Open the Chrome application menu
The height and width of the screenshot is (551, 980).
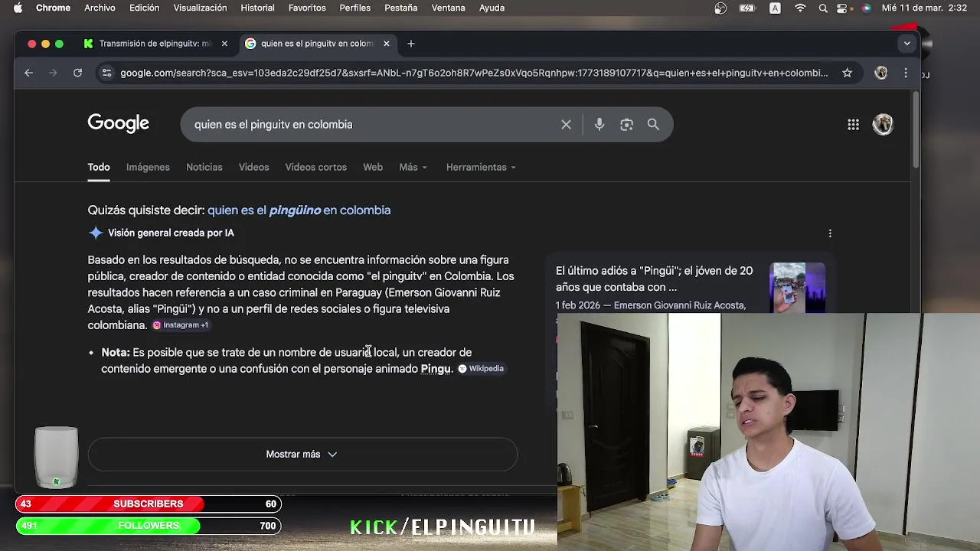pyautogui.click(x=54, y=8)
